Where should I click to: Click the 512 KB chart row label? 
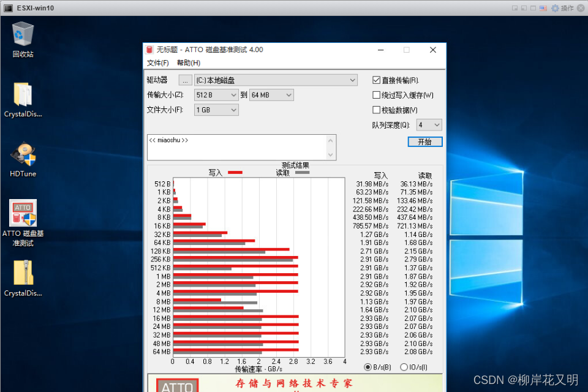(x=160, y=268)
